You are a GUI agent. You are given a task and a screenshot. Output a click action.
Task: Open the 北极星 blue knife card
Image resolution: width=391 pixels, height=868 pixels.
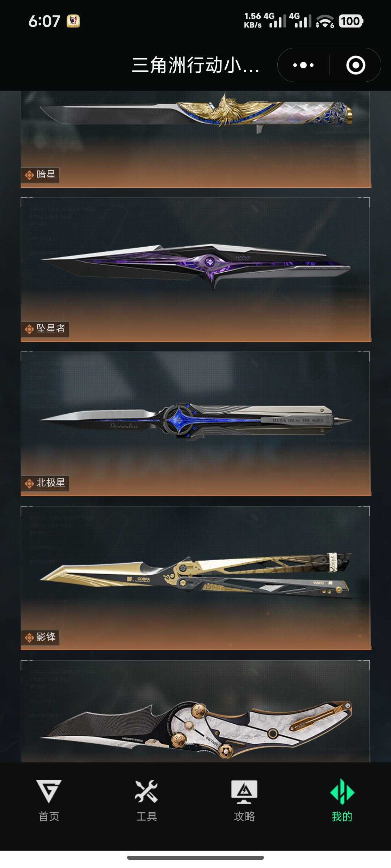pyautogui.click(x=195, y=424)
